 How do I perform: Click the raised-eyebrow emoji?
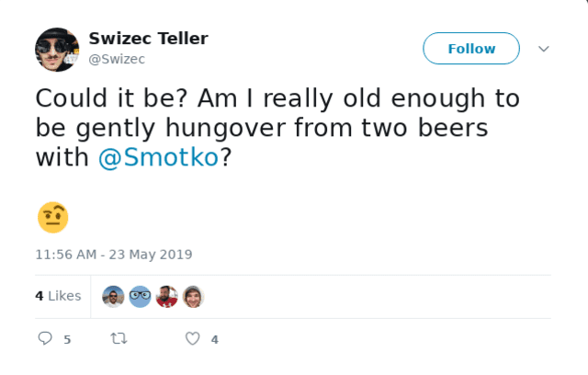(x=53, y=217)
